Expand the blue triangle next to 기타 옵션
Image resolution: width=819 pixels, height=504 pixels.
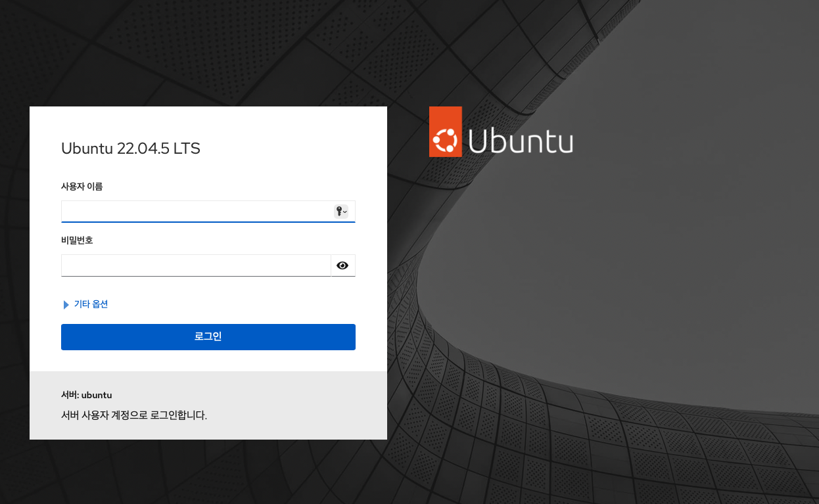(x=66, y=305)
